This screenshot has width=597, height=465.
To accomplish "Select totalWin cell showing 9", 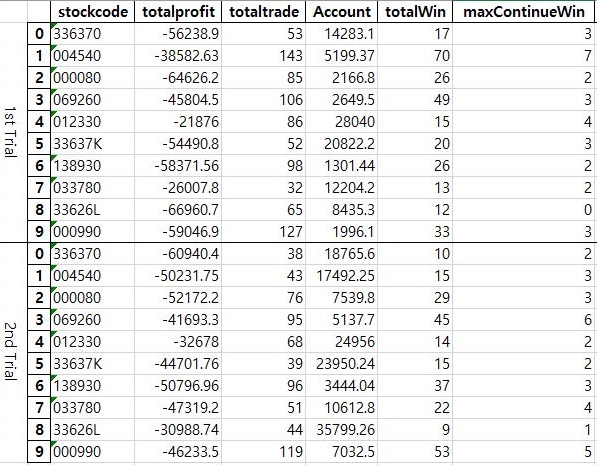I will (415, 430).
